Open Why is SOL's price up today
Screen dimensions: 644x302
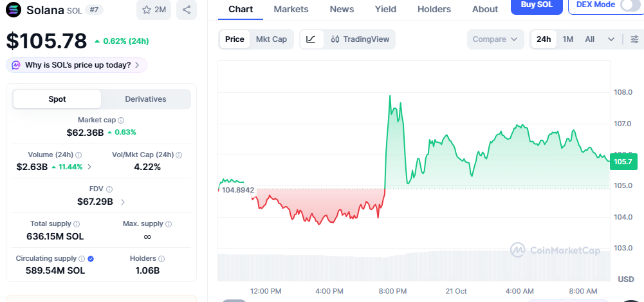coord(77,65)
